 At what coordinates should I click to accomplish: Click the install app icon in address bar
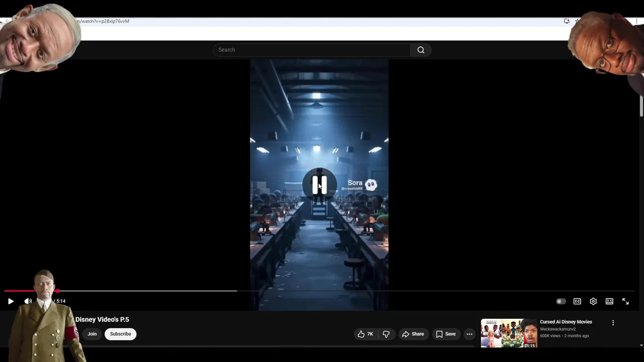pyautogui.click(x=567, y=21)
